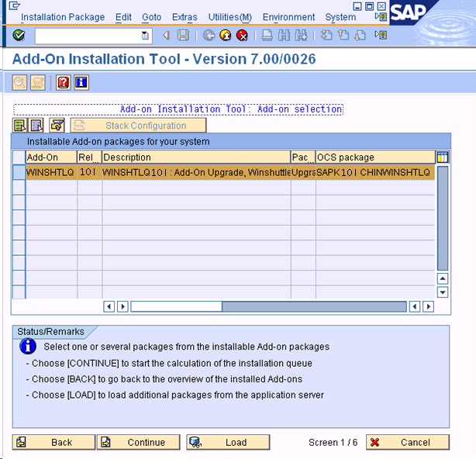Click the yellow Exit arrow icon
This screenshot has height=459, width=476.
226,36
